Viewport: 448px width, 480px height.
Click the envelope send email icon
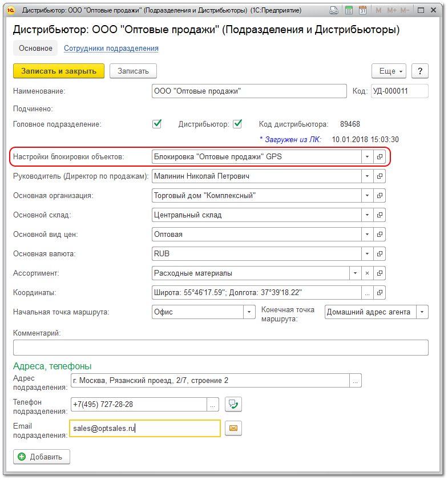point(233,428)
